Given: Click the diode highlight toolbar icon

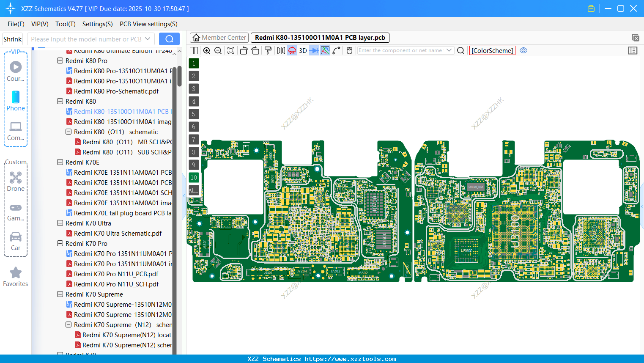Looking at the screenshot, I should pos(313,50).
